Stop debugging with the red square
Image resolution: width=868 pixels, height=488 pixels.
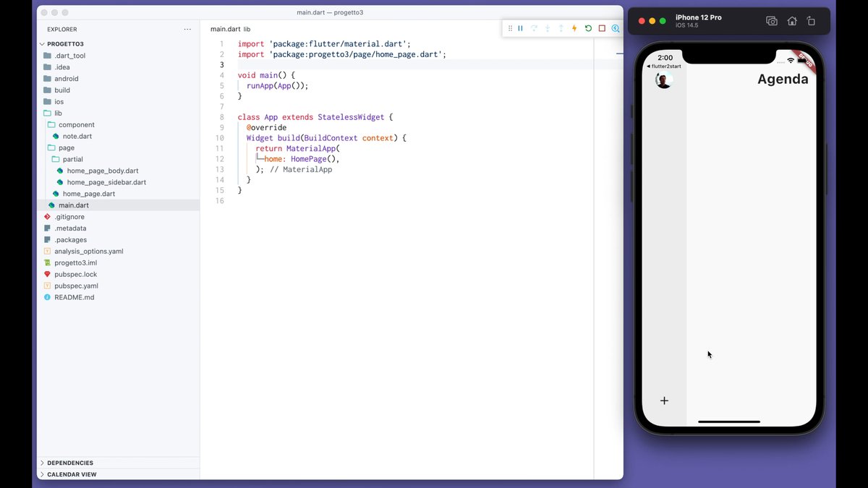[x=602, y=28]
